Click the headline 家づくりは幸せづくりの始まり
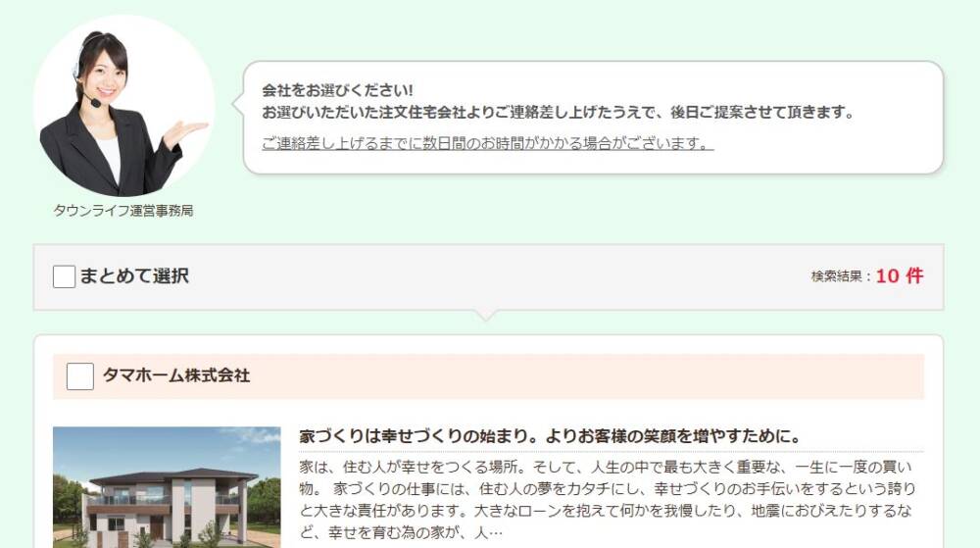Screen dimensions: 980x548 550,436
